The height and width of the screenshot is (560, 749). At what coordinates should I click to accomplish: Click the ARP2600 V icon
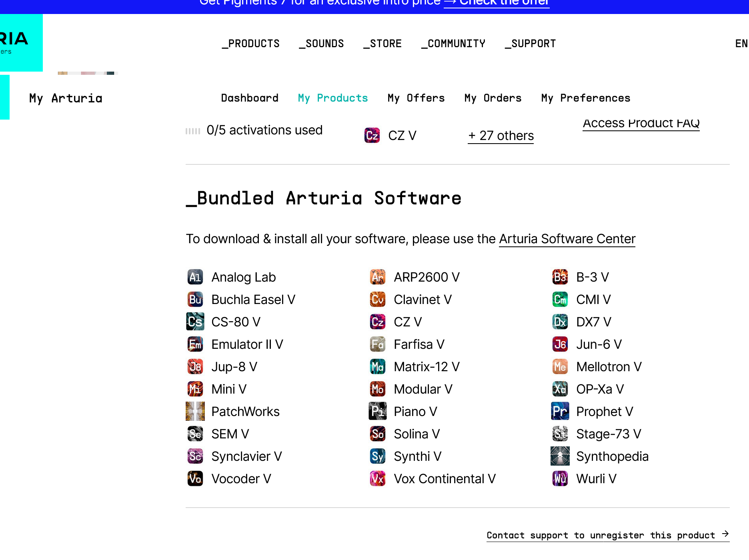coord(378,277)
